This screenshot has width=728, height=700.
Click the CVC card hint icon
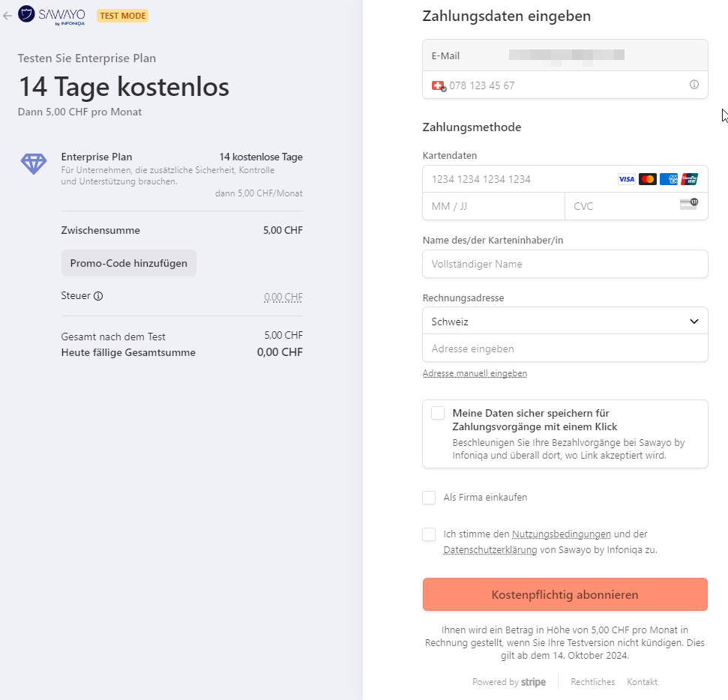tap(689, 204)
